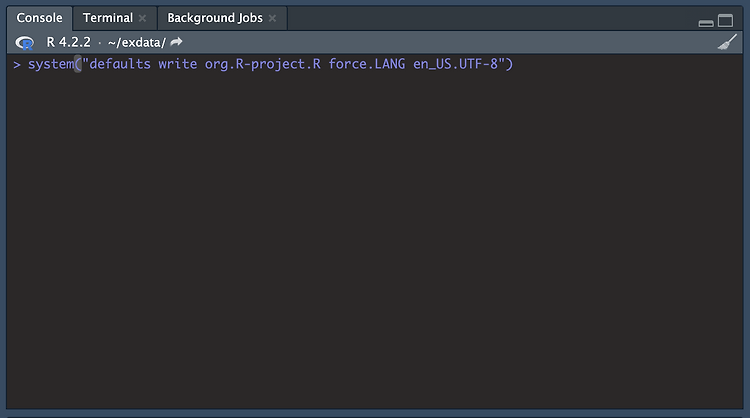Click the system() command line in console
This screenshot has width=750, height=418.
tap(270, 64)
